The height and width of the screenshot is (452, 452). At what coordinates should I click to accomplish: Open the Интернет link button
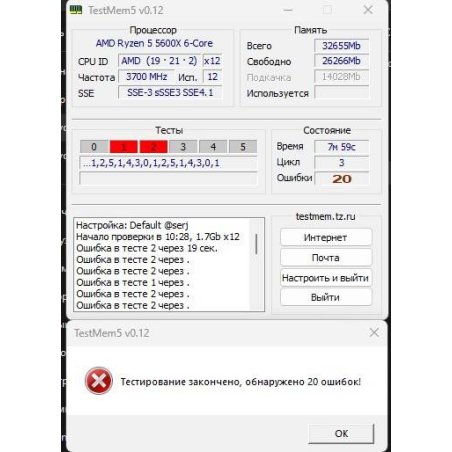click(x=326, y=237)
